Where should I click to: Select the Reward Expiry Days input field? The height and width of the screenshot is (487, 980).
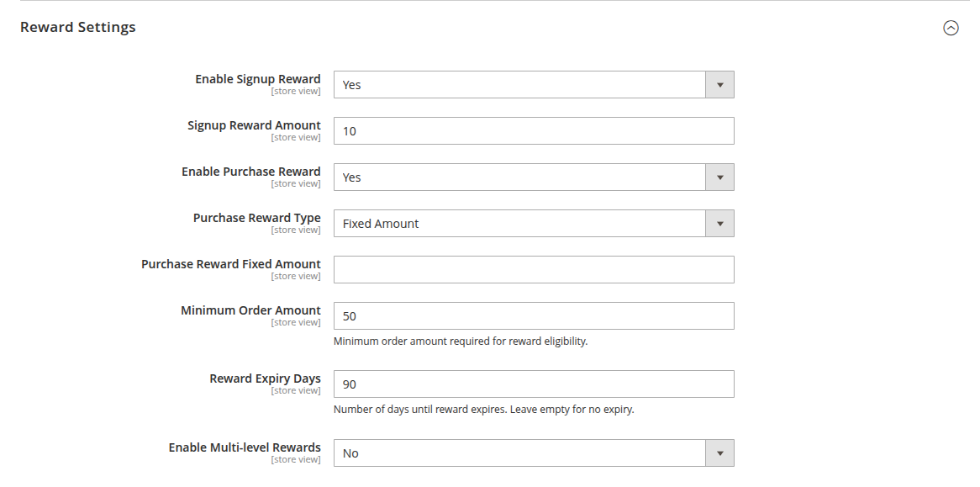[534, 384]
